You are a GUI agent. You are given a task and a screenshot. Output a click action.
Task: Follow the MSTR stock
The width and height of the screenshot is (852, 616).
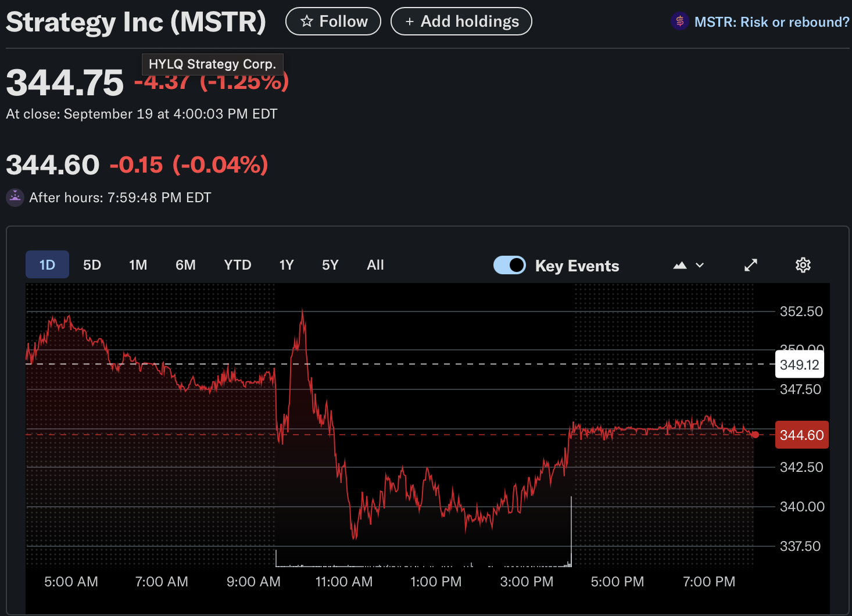333,22
